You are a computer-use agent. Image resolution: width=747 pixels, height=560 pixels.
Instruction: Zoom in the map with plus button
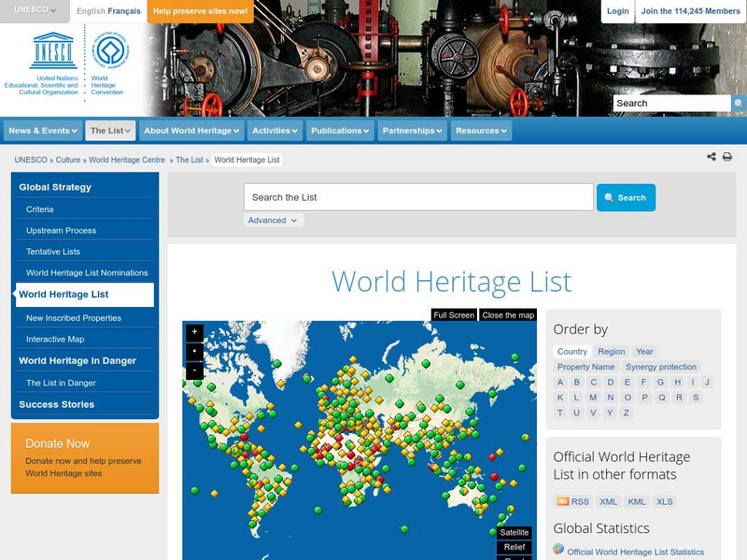point(194,331)
